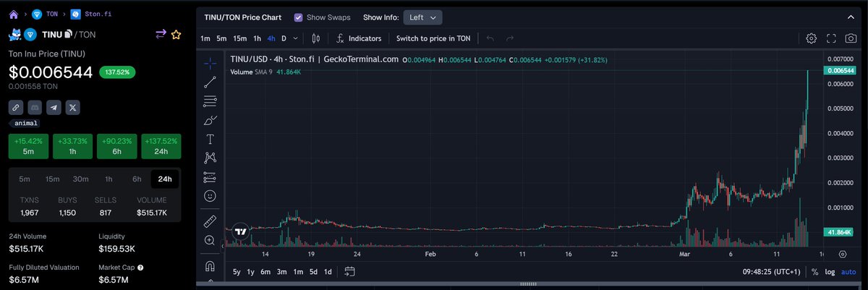This screenshot has height=290, width=868.
Task: Open the Indicators dialog
Action: [359, 38]
